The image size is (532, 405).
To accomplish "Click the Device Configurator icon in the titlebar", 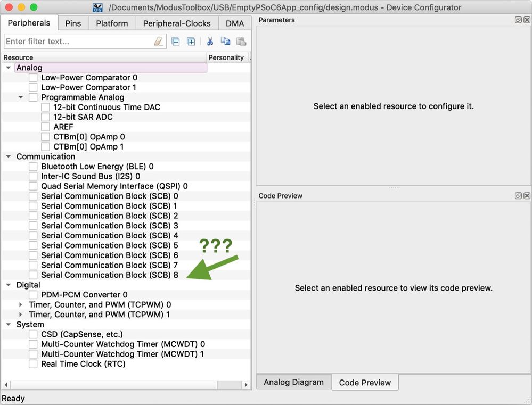I will [x=97, y=7].
